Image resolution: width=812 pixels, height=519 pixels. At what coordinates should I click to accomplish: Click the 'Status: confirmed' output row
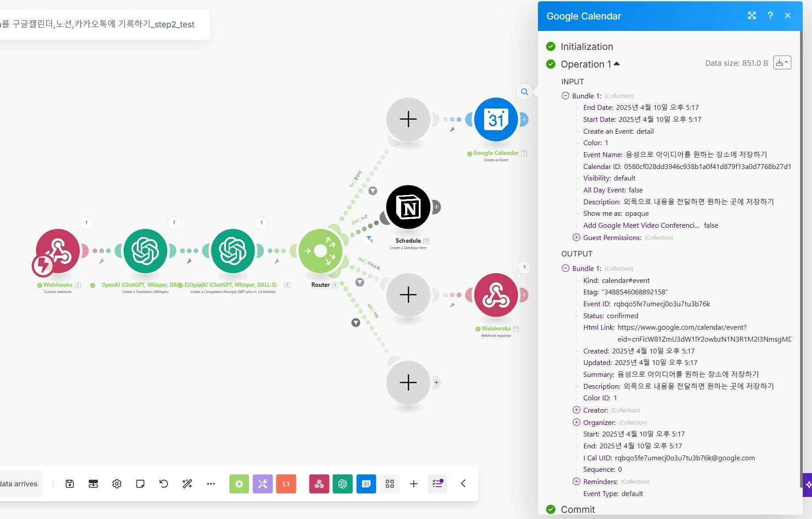click(611, 316)
